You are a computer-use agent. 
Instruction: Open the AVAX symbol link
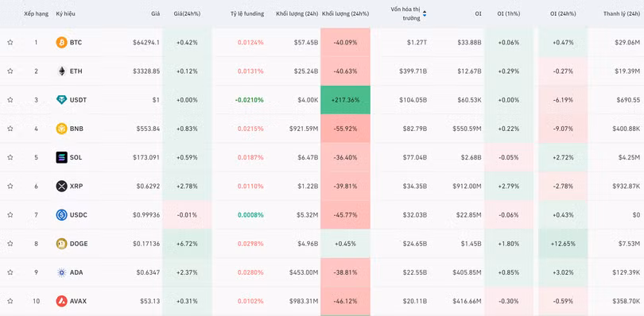[78, 301]
